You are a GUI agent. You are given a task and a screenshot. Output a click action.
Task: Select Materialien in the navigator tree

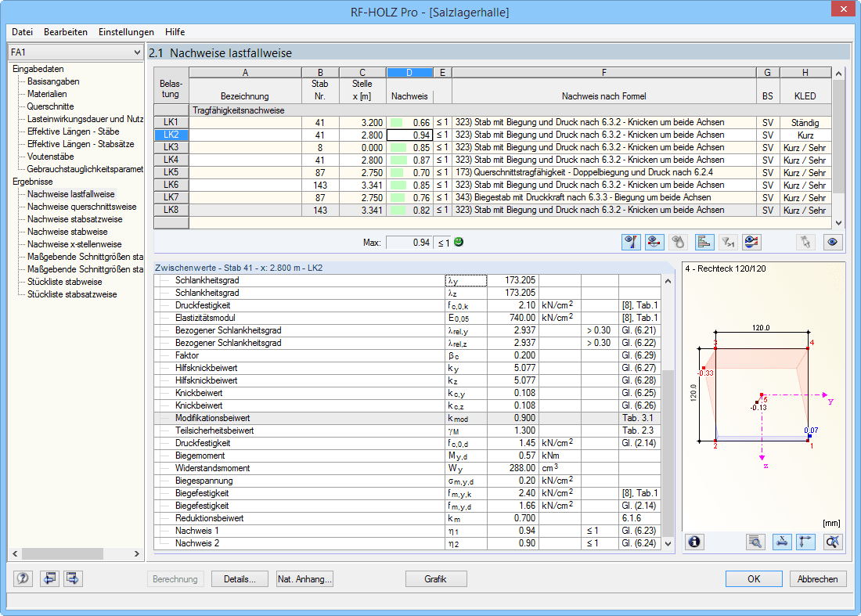[47, 94]
